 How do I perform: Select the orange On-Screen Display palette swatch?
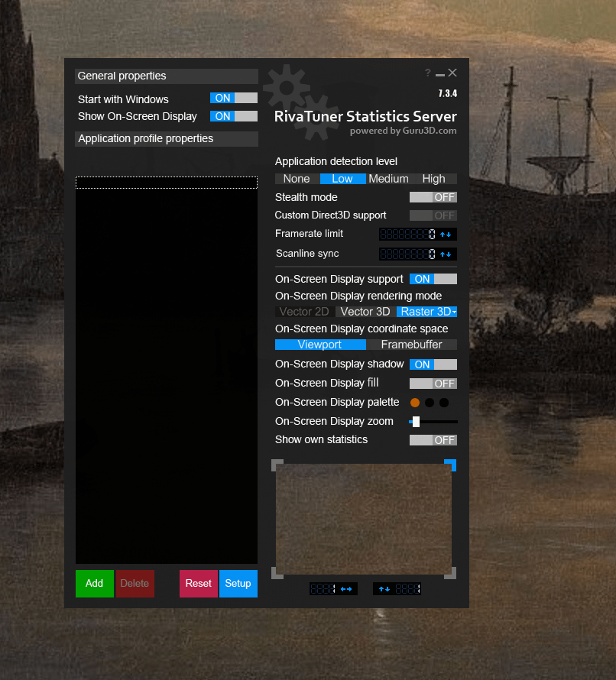413,402
